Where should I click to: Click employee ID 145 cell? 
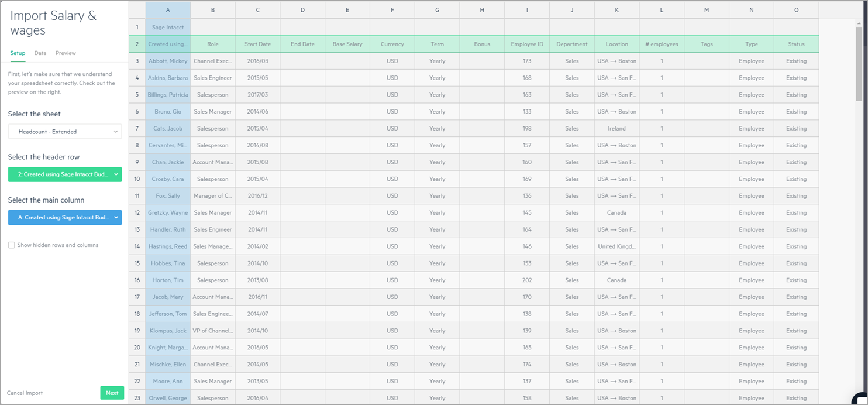click(x=527, y=213)
